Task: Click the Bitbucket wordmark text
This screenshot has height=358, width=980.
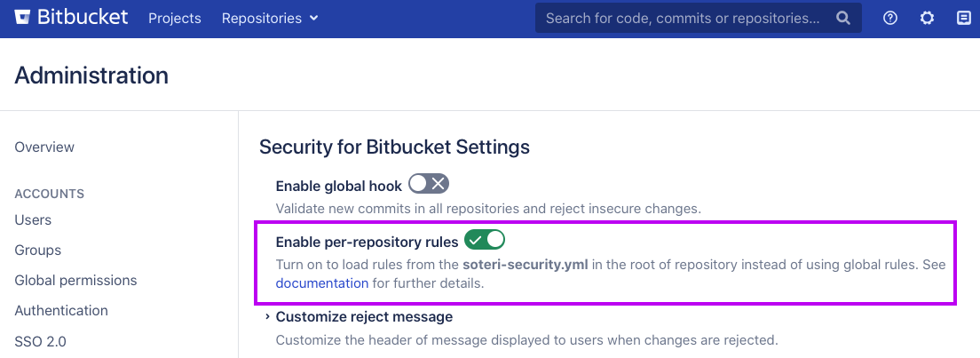Action: [x=83, y=18]
